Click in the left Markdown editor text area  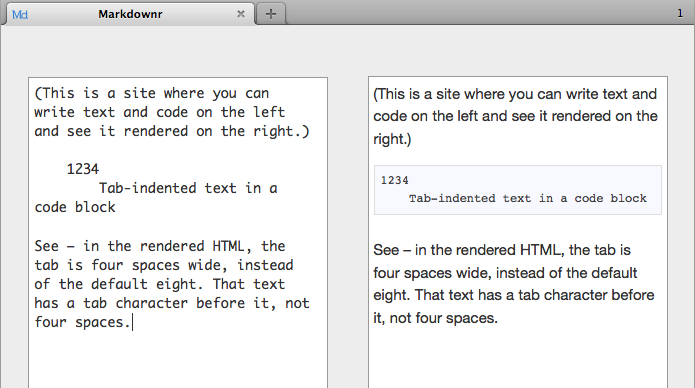[x=178, y=233]
